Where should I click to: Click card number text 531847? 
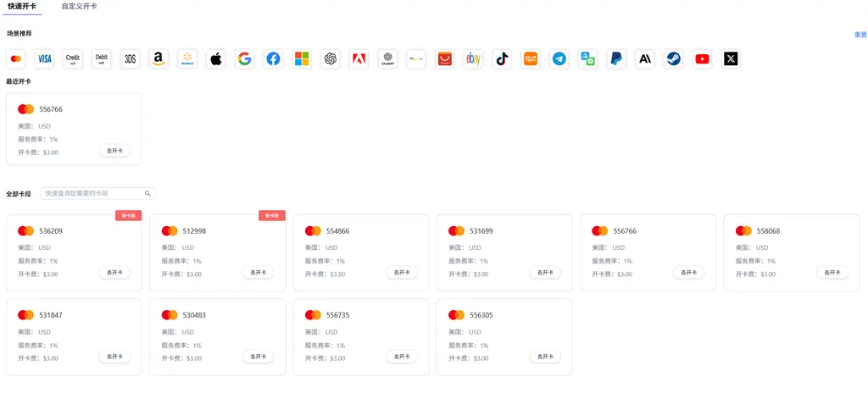[x=51, y=316]
